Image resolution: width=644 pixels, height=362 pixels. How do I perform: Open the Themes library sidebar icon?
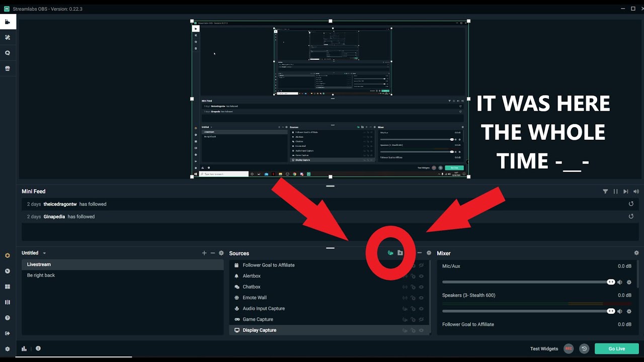(8, 37)
